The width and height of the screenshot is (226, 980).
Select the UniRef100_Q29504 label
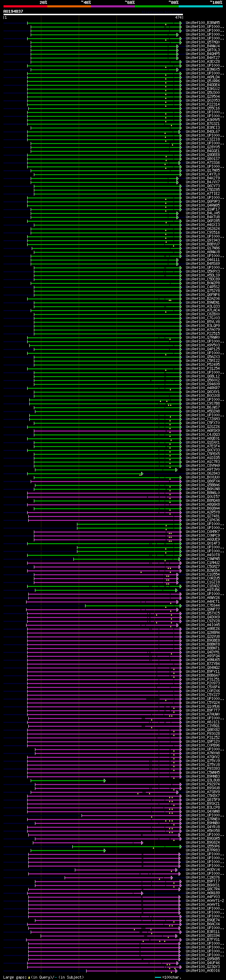pos(203,97)
